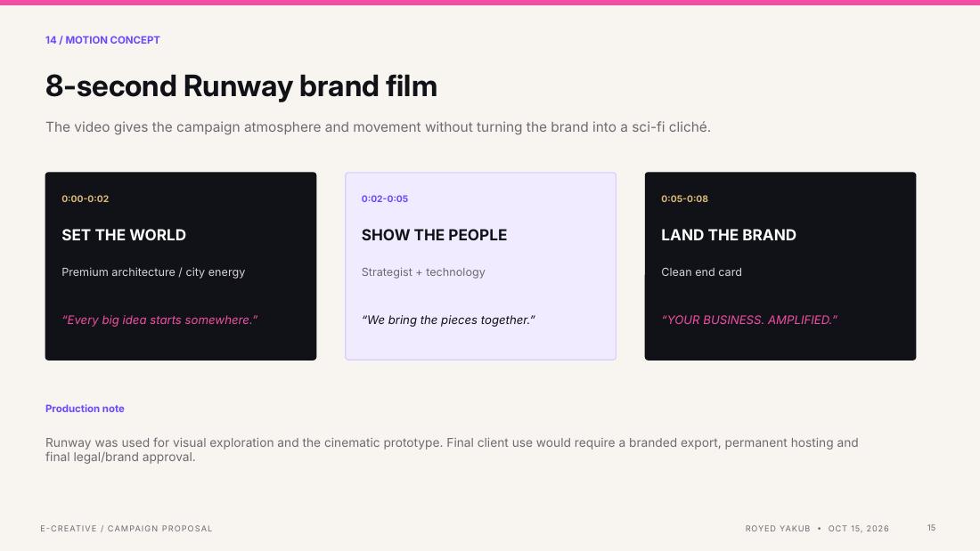Select the quote 'Every big idea starts somewhere.'

coord(159,320)
